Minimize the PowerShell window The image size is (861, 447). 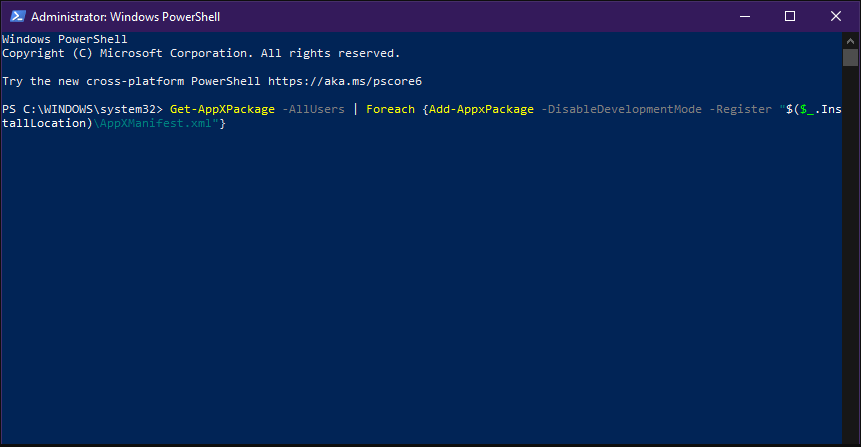pyautogui.click(x=745, y=16)
